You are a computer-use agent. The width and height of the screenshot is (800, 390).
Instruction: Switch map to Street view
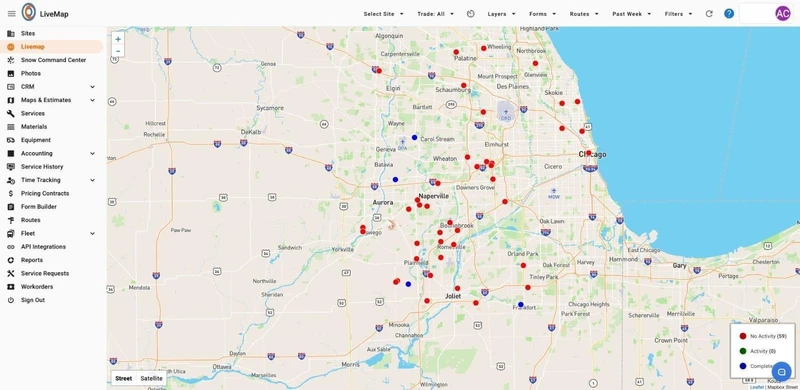(x=123, y=378)
